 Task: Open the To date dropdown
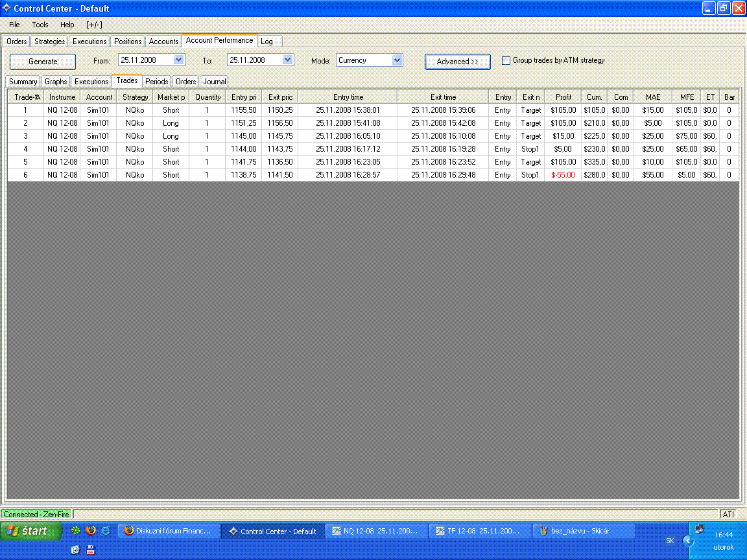288,60
